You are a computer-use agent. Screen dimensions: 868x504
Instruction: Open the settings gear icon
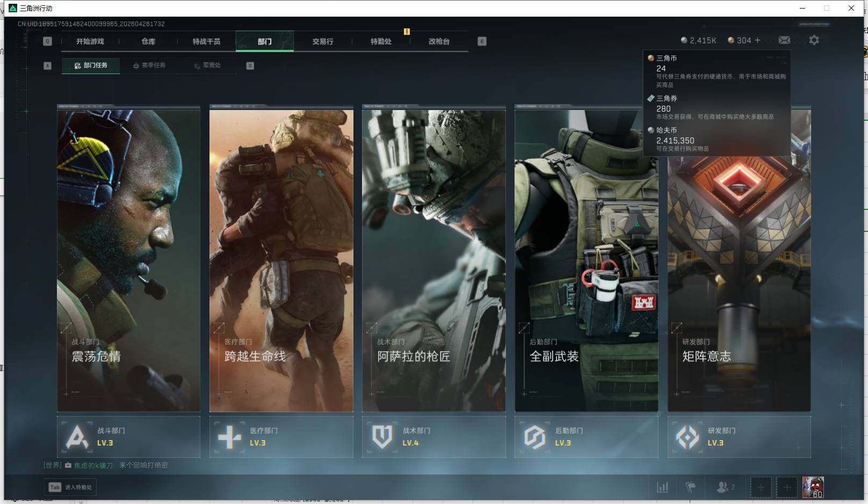click(814, 40)
